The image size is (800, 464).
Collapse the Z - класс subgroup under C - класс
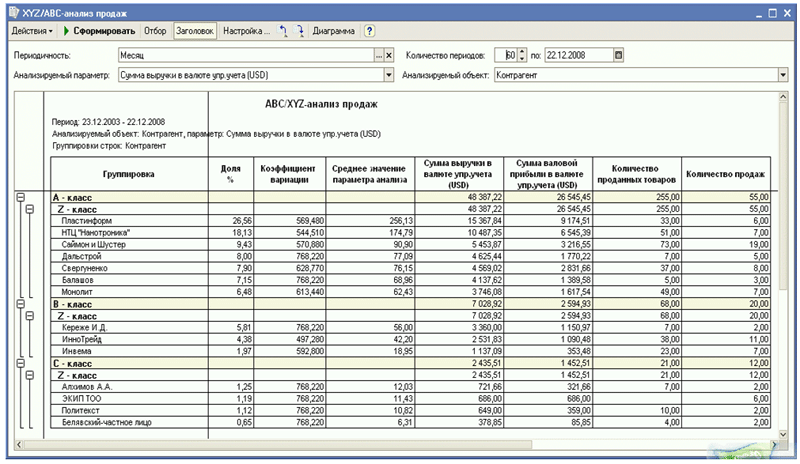point(30,375)
